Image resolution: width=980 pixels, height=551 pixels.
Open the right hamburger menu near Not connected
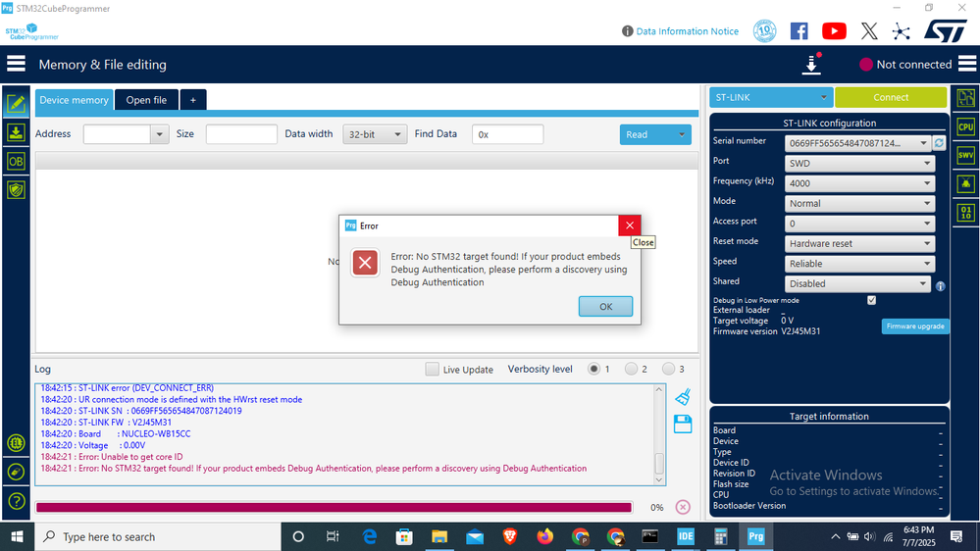967,64
